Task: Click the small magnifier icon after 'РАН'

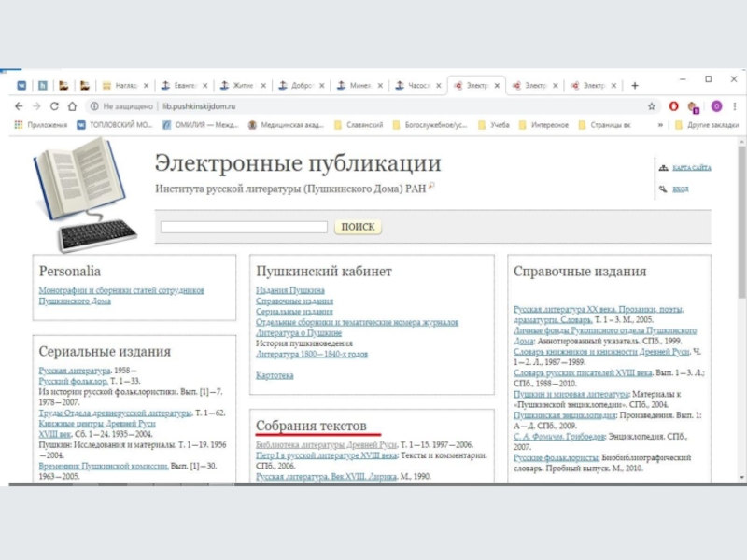Action: (431, 186)
